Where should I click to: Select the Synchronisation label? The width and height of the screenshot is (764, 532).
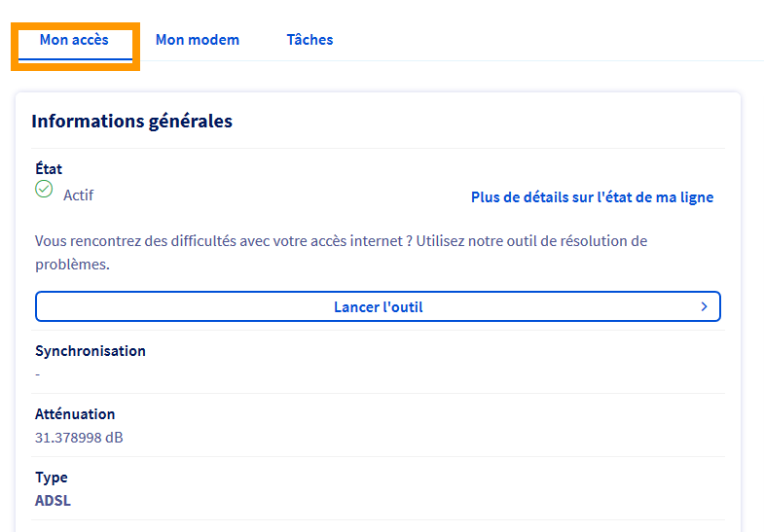91,351
